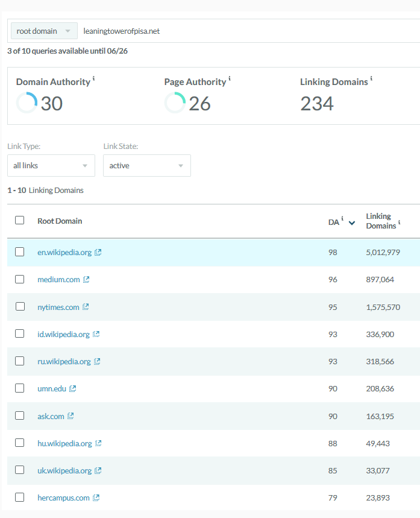Screen dimensions: 420x518
Task: Open external link icon beside en.wikipedia.org
Action: pyautogui.click(x=98, y=253)
